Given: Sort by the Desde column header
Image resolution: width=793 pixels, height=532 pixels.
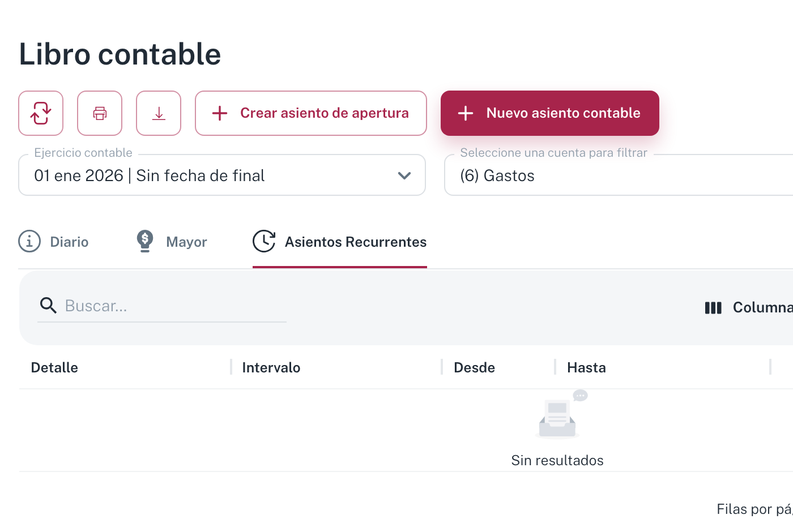Looking at the screenshot, I should pos(475,367).
